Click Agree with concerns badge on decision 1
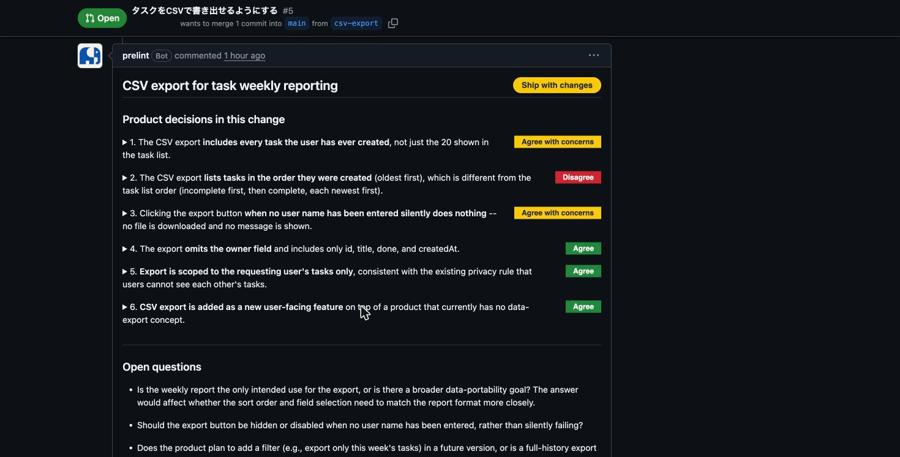Image resolution: width=900 pixels, height=457 pixels. (x=557, y=142)
